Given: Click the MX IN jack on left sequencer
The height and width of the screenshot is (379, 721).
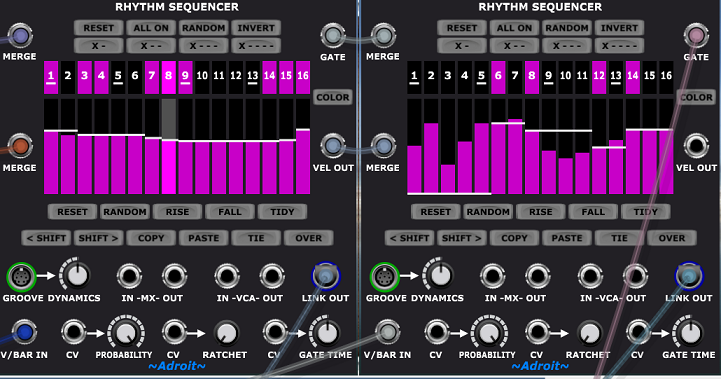Looking at the screenshot, I should pos(129,276).
